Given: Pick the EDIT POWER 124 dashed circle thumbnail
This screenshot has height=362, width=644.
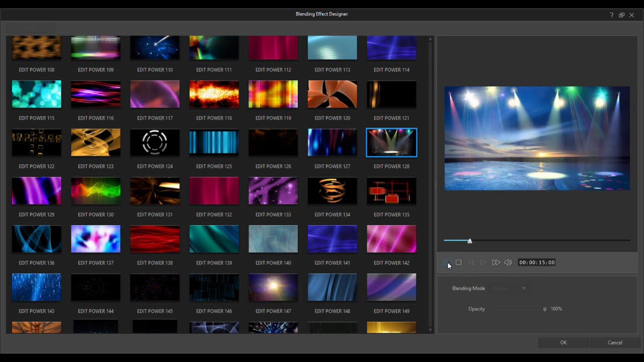Looking at the screenshot, I should coord(155,142).
